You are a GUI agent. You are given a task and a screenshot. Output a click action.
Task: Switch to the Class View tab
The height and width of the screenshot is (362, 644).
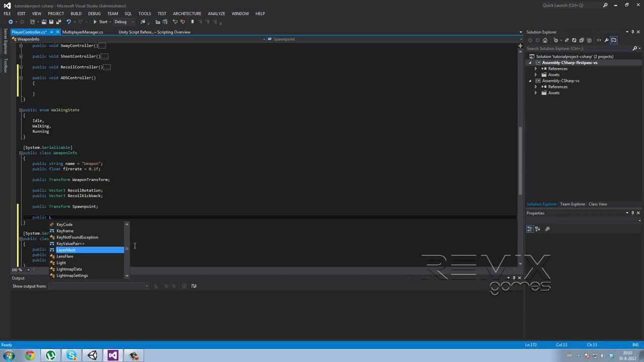click(x=598, y=204)
